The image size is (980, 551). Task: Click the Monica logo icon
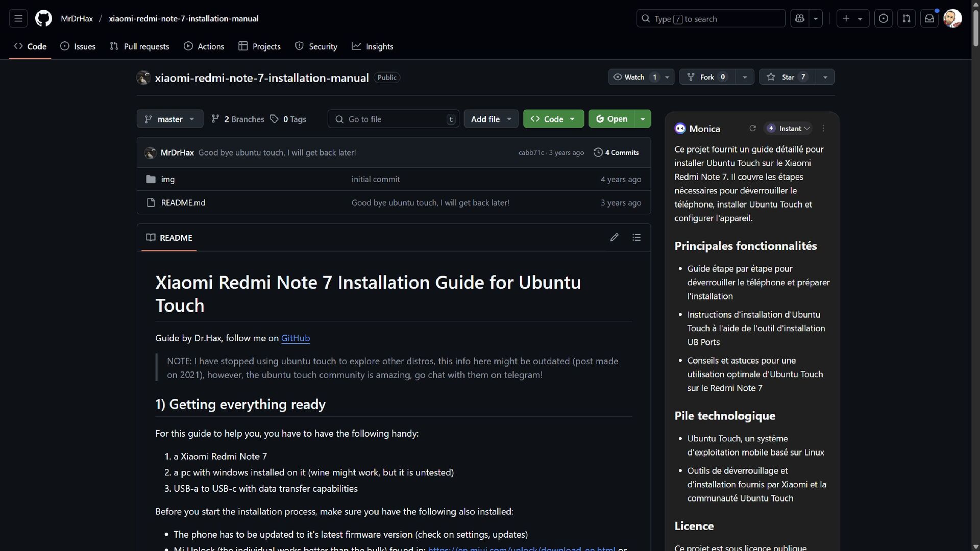tap(680, 129)
